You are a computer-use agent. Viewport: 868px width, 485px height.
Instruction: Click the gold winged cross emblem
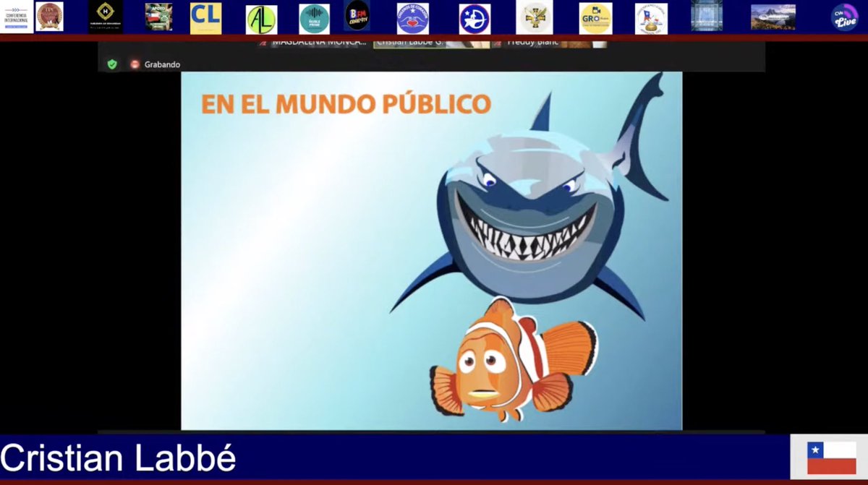click(x=535, y=17)
